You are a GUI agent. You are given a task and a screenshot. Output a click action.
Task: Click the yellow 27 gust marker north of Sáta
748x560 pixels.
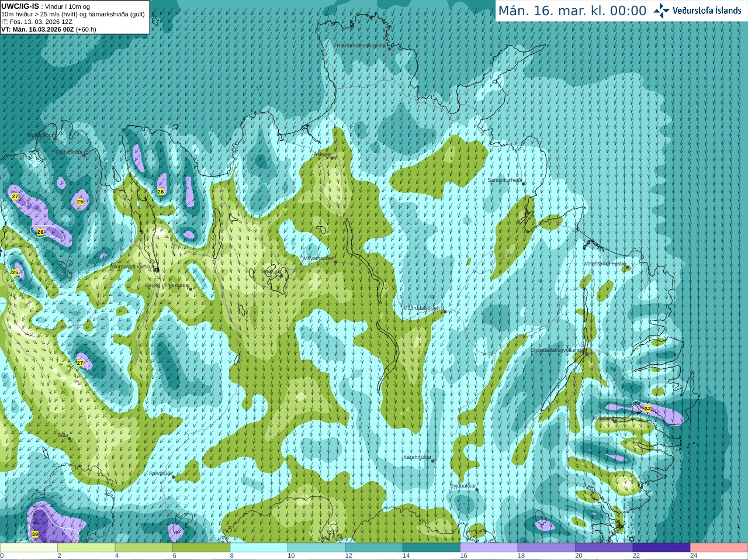click(80, 363)
